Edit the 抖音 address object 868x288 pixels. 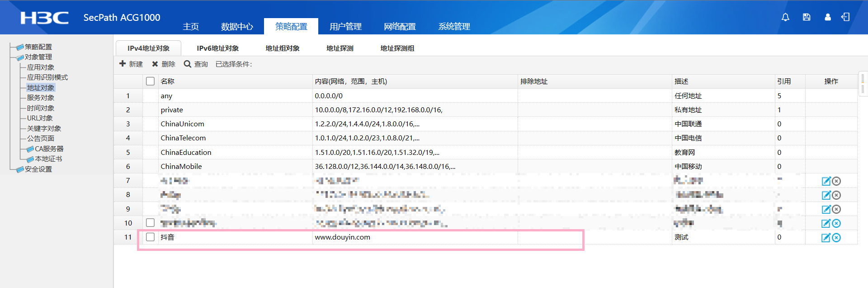pos(826,238)
